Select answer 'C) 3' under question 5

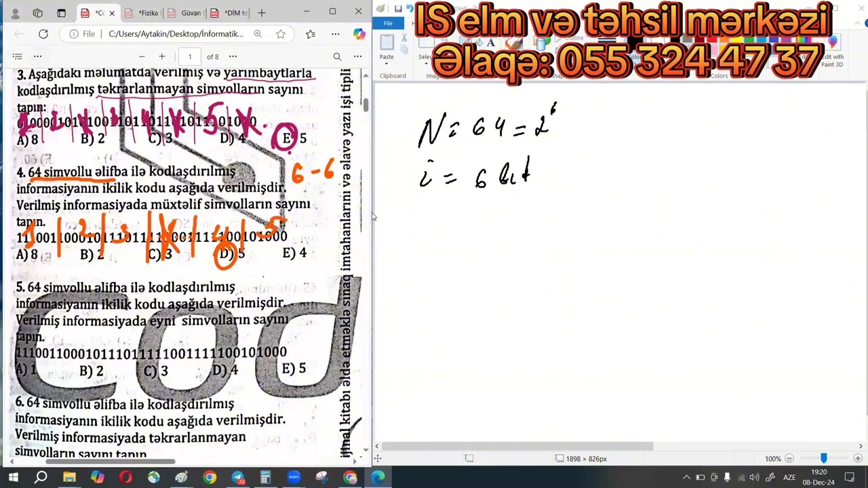click(x=156, y=371)
